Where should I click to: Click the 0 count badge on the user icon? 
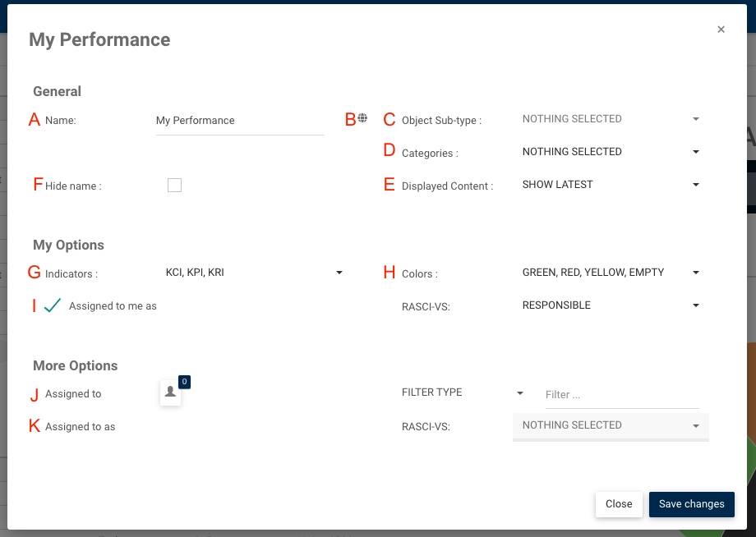pos(184,381)
